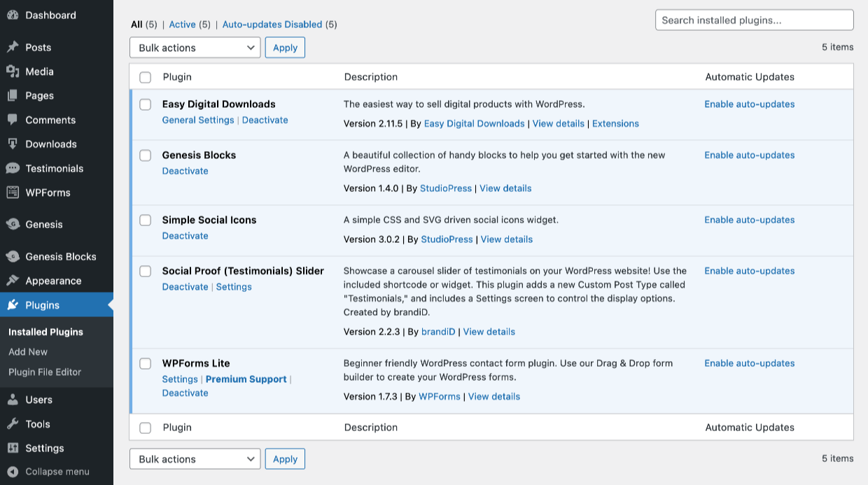Enable auto-updates for Simple Social Icons
Screen dimensions: 868x485
750,220
